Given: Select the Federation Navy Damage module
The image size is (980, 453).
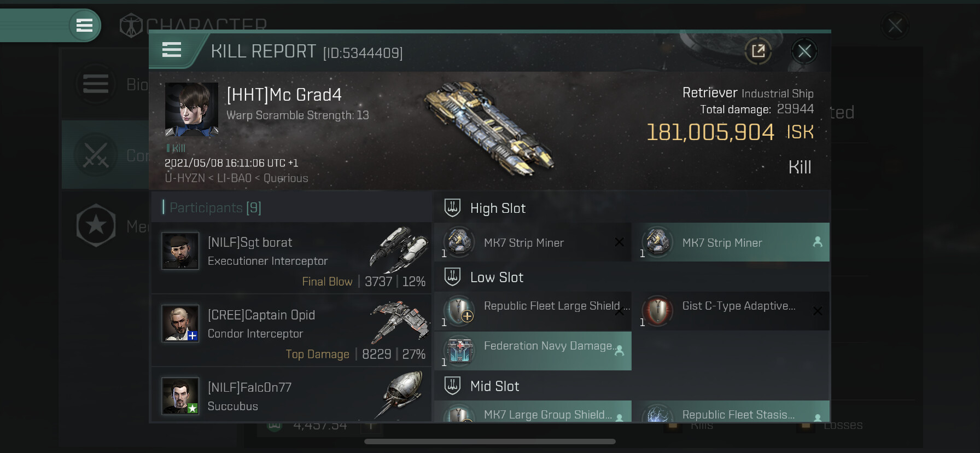Looking at the screenshot, I should [533, 351].
